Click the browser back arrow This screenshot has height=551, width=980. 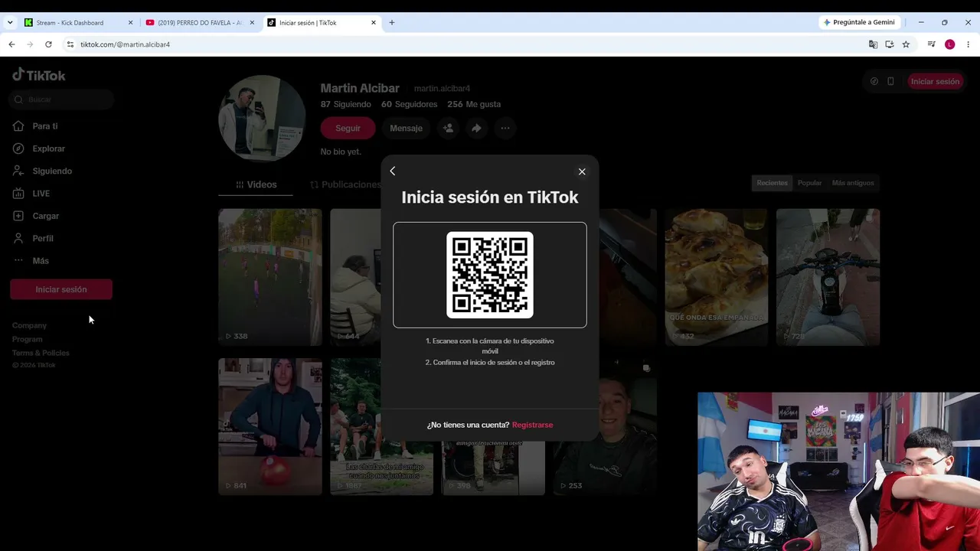point(11,44)
